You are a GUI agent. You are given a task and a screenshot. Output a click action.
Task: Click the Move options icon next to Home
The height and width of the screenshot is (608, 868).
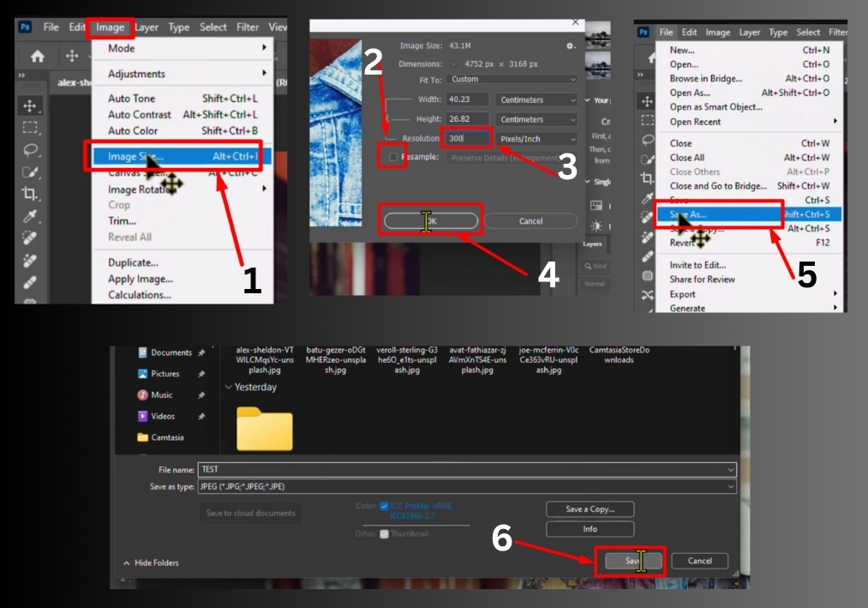[x=72, y=56]
